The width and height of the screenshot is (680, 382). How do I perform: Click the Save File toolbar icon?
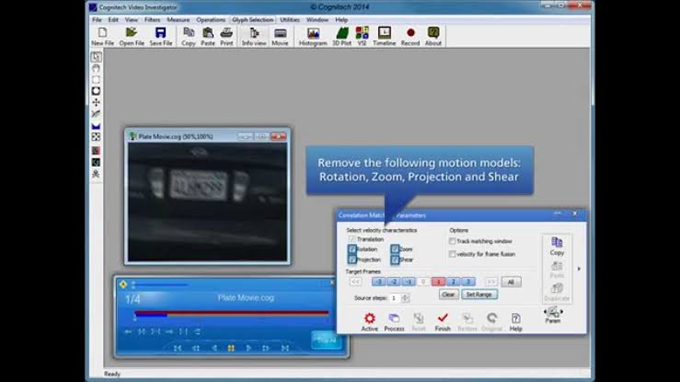coord(160,36)
